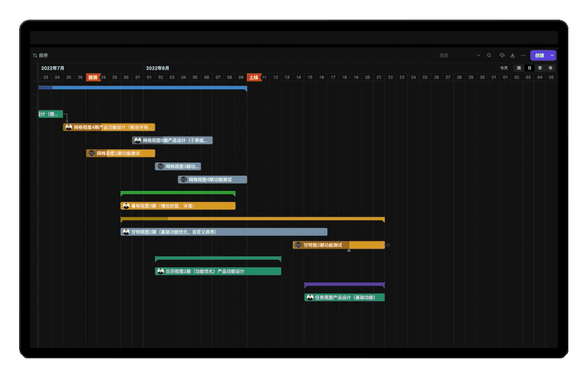Viewport: 588px width, 378px height.
Task: Click the triangle marker under 甘特图2期功能测试
Action: tap(349, 250)
